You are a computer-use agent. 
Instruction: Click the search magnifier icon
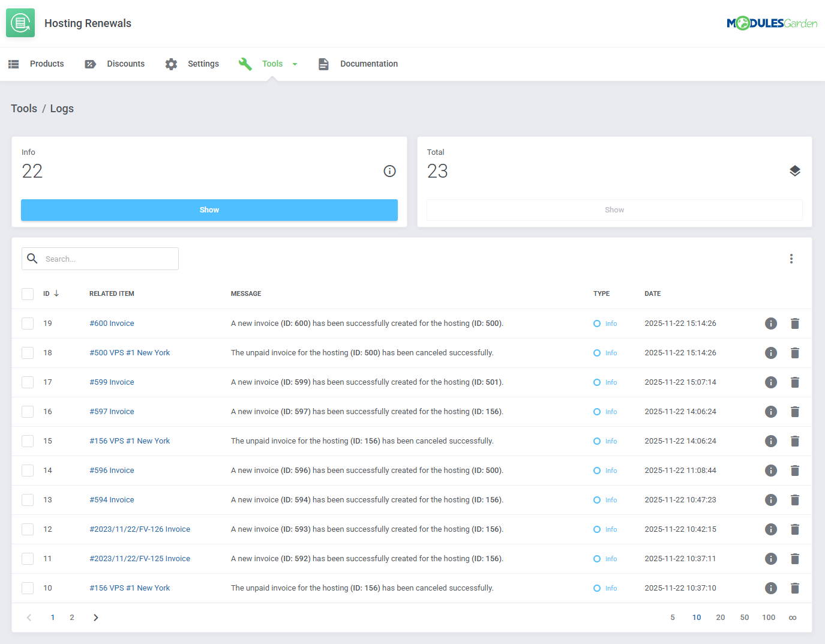(32, 258)
